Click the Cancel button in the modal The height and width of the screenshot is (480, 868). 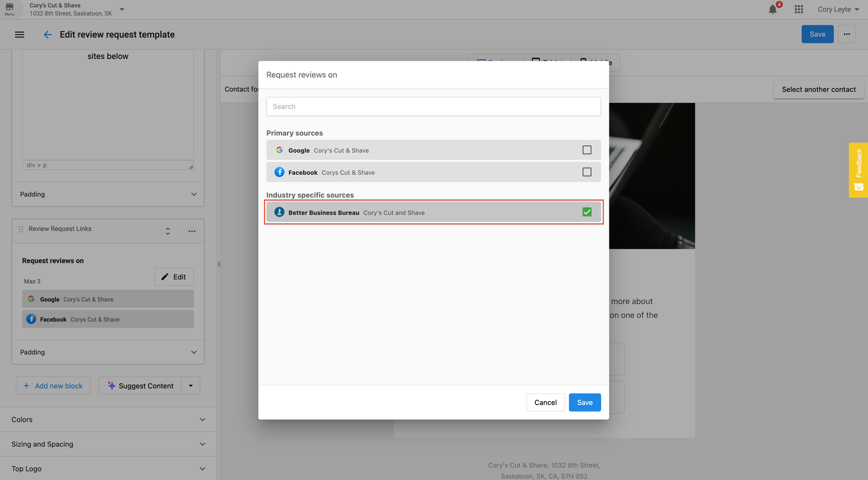click(545, 402)
